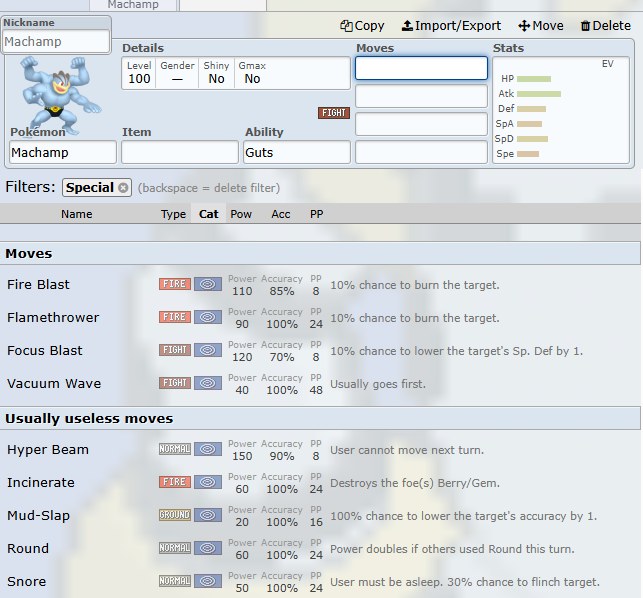This screenshot has width=643, height=598.
Task: Click Special category icon on Incinerate row
Action: pos(208,482)
